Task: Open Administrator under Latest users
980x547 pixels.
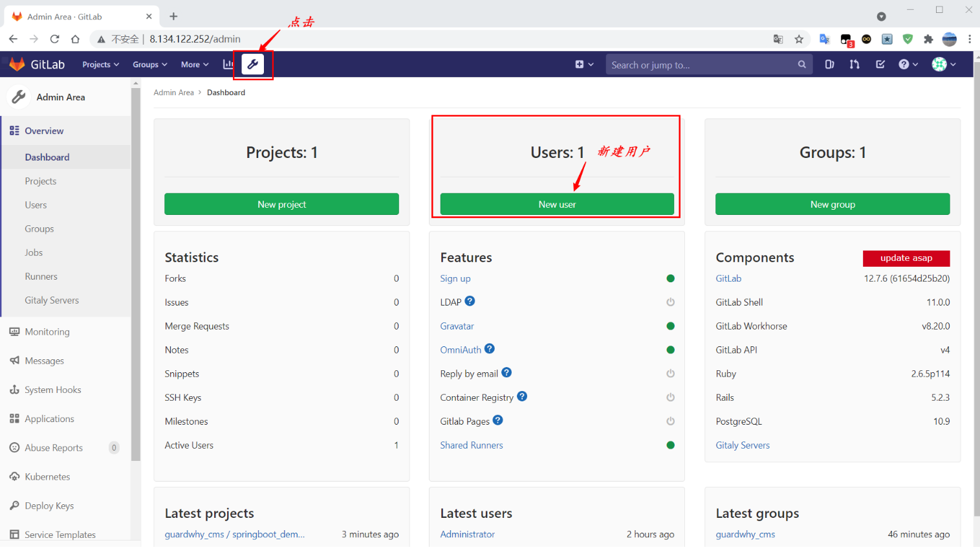Action: (468, 534)
